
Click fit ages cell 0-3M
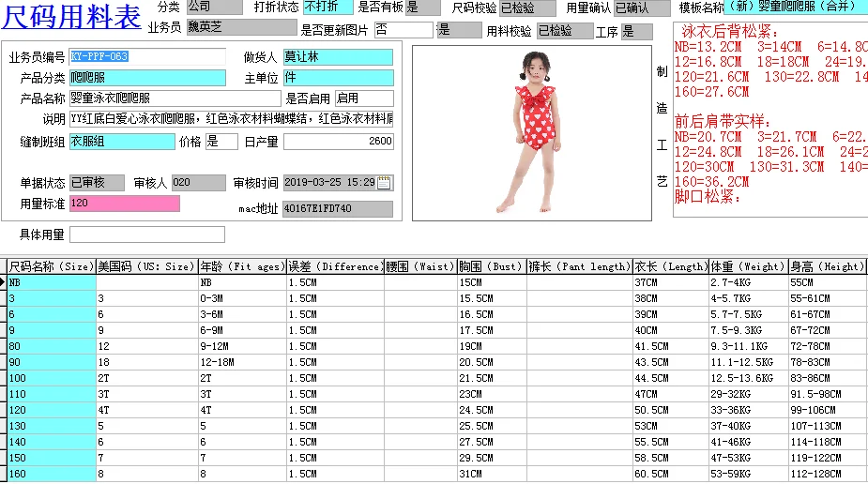(242, 298)
